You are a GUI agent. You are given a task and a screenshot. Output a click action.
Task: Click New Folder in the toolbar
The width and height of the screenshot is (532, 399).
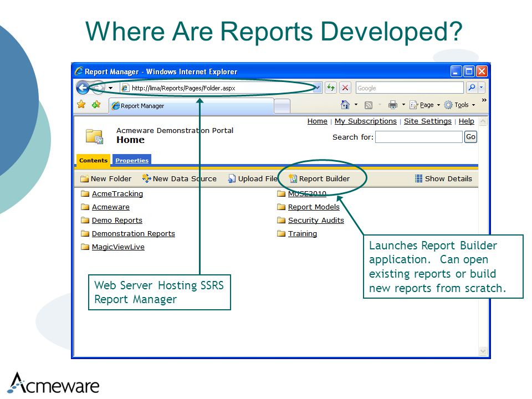coord(106,179)
